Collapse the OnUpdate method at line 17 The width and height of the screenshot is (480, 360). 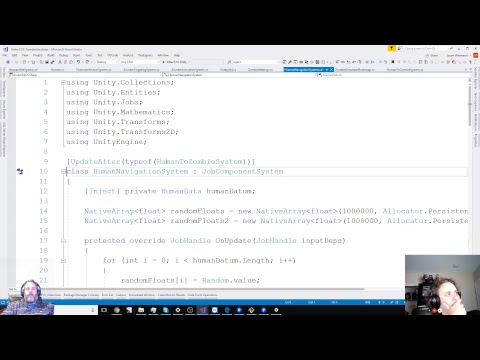pos(63,241)
